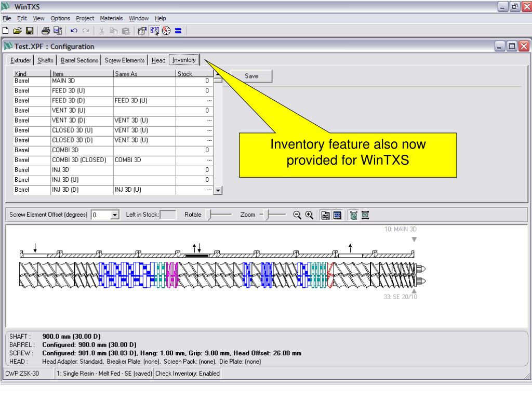
Task: Open the File menu
Action: (7, 18)
